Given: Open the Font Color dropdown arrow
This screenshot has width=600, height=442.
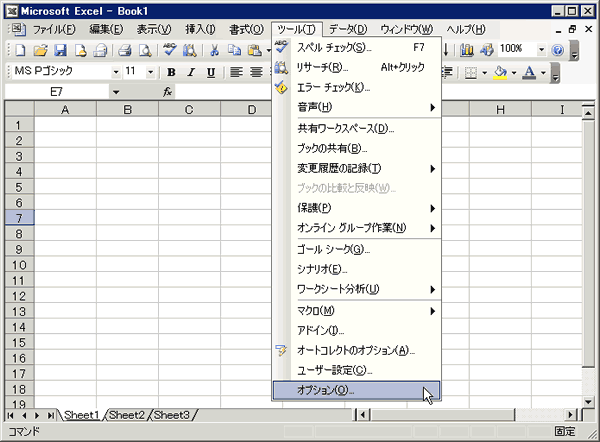Looking at the screenshot, I should tap(543, 72).
